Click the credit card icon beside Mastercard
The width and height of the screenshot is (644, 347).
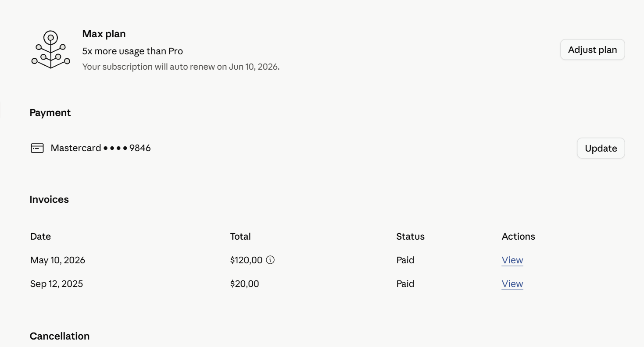[37, 148]
